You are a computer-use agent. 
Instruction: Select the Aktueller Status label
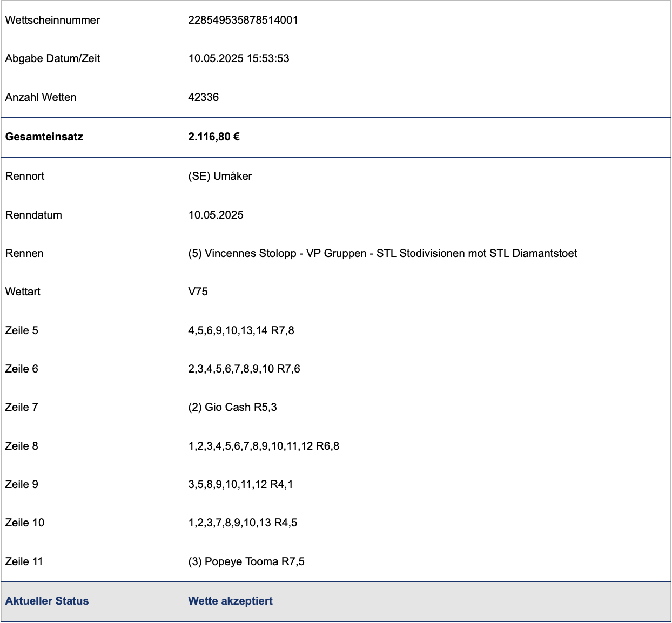click(47, 601)
